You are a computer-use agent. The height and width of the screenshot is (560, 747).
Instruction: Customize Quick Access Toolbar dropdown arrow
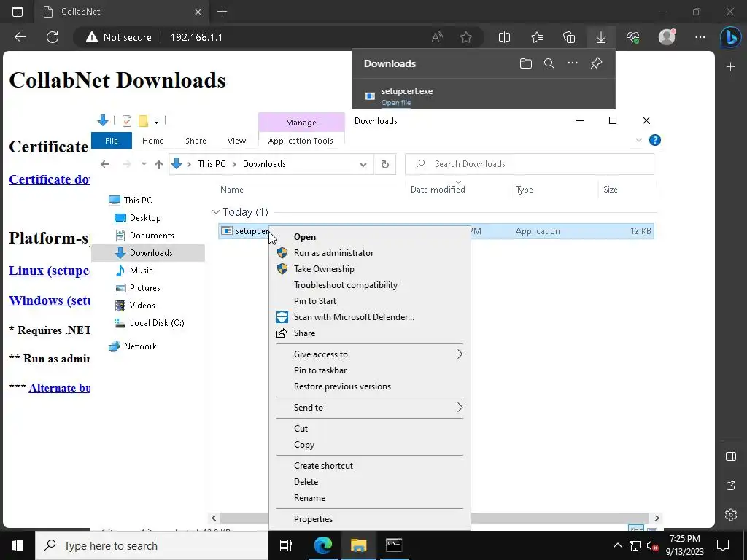click(156, 122)
